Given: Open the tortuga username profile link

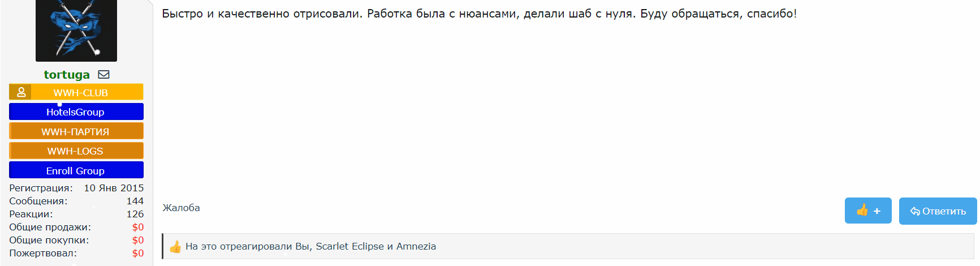Looking at the screenshot, I should pyautogui.click(x=67, y=75).
